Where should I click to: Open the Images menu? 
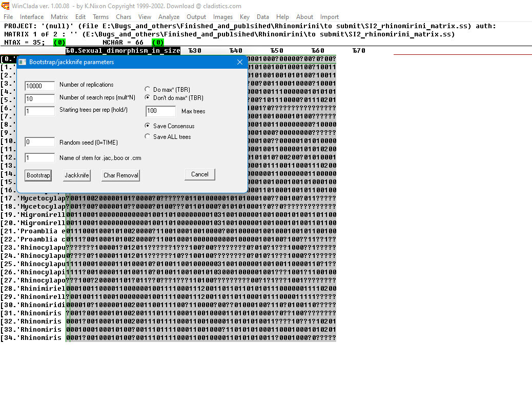(222, 17)
